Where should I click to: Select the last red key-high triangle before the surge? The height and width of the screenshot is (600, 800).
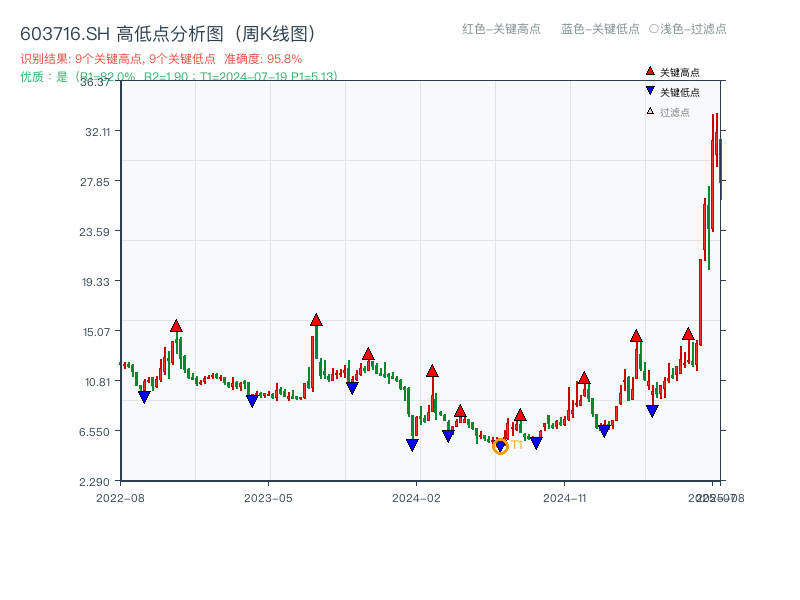(x=688, y=334)
